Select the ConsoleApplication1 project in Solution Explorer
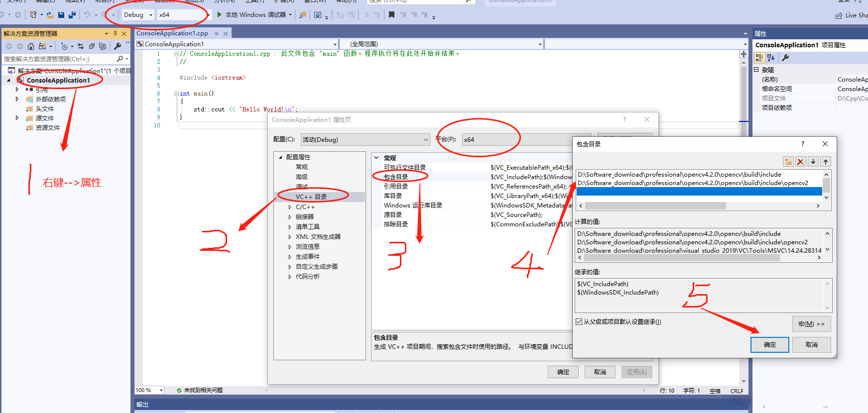The height and width of the screenshot is (413, 868). (58, 80)
